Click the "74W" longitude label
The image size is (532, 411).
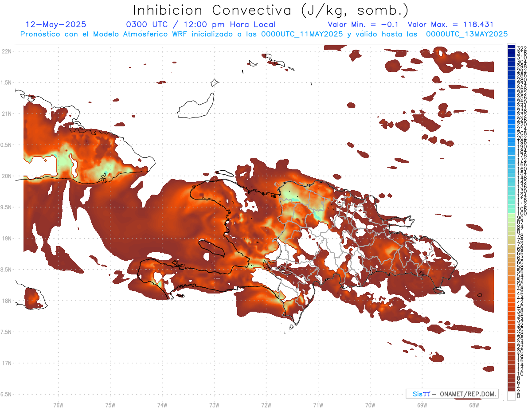point(162,404)
